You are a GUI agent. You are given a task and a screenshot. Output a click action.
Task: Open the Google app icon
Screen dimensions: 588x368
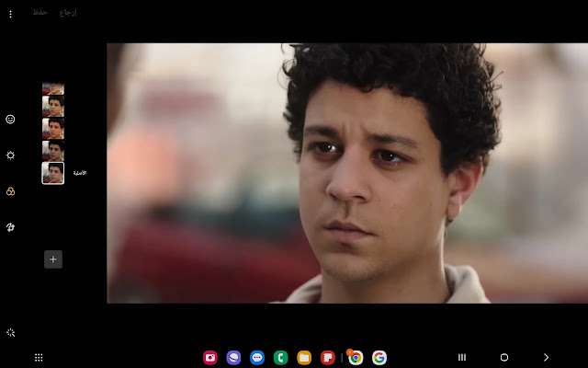pos(379,358)
